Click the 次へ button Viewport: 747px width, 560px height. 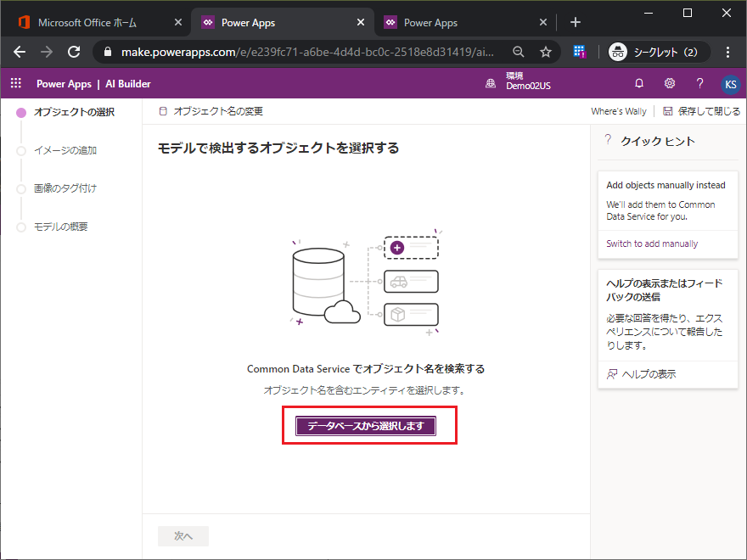coord(183,536)
